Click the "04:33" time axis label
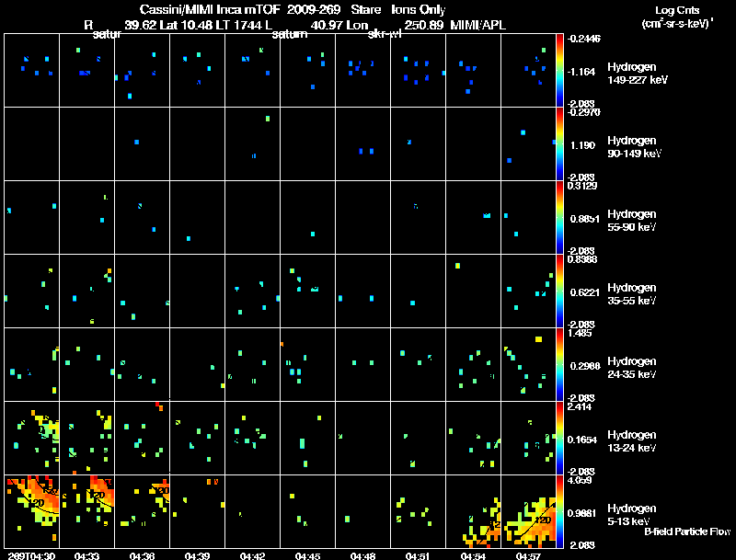This screenshot has width=736, height=560. (86, 555)
